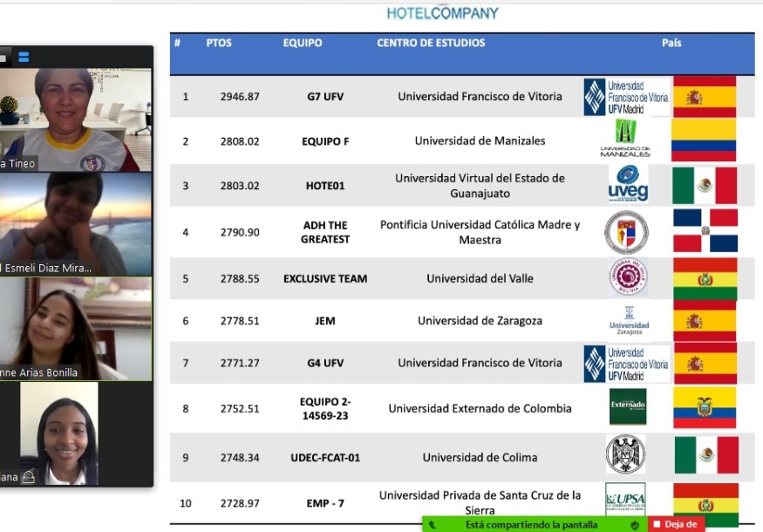Click the score 2790.90
The image size is (763, 532).
tap(240, 232)
